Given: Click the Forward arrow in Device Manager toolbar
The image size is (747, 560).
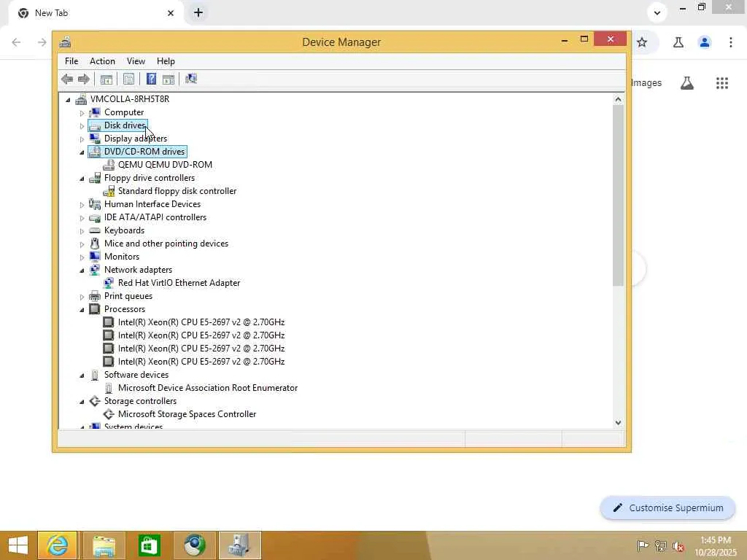Looking at the screenshot, I should pyautogui.click(x=84, y=79).
